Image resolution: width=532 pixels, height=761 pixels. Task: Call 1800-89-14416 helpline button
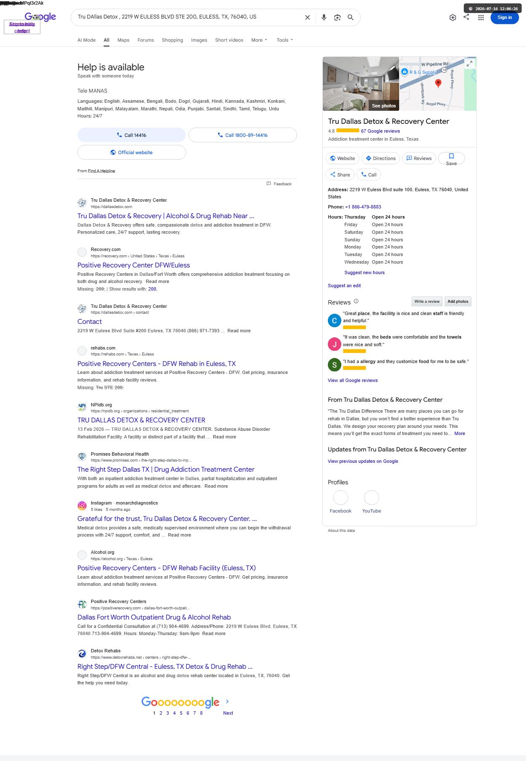point(242,135)
